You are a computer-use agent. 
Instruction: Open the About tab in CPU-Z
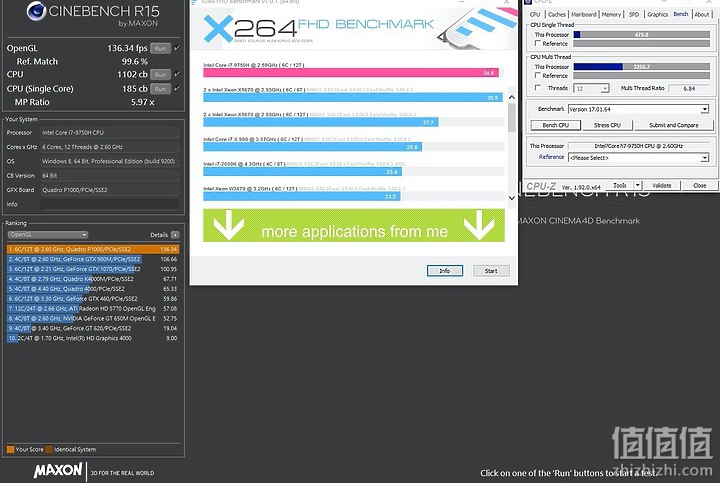coord(702,15)
